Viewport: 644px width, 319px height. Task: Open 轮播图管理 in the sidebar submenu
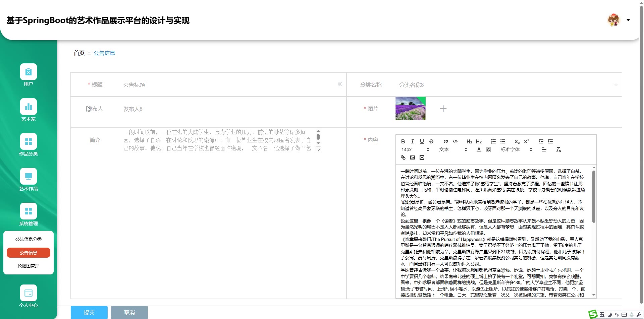(29, 266)
